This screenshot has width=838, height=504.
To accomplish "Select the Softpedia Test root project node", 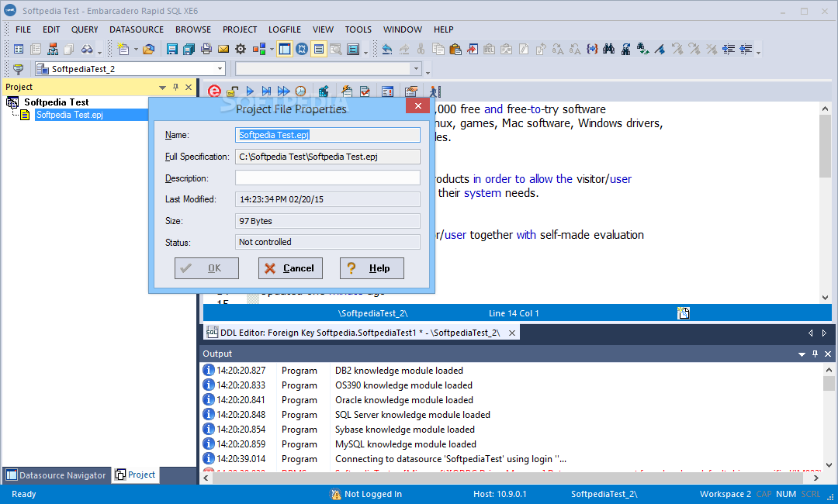I will coord(57,102).
